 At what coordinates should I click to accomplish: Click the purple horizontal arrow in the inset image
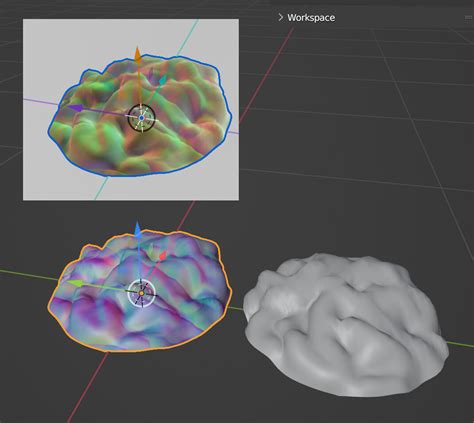pyautogui.click(x=76, y=108)
